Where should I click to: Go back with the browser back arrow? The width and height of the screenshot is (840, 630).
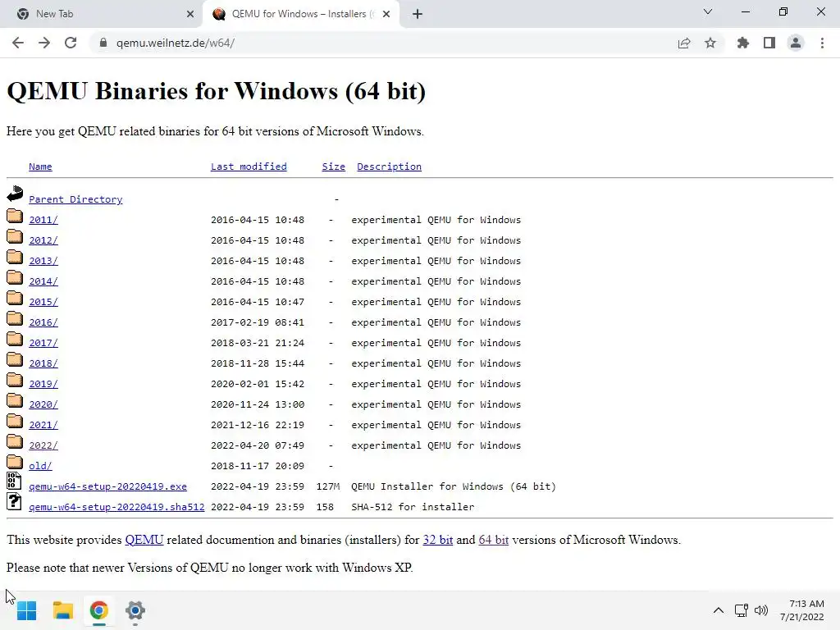pos(18,43)
